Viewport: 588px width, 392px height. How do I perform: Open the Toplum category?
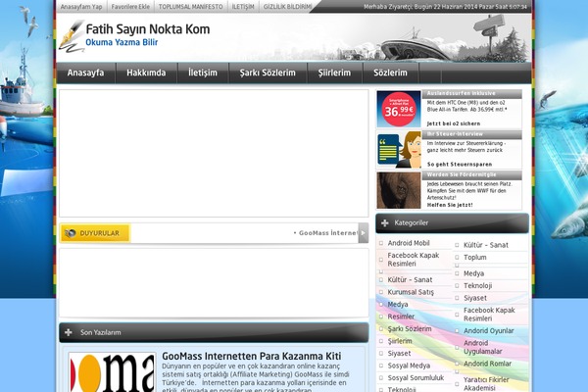pyautogui.click(x=475, y=258)
